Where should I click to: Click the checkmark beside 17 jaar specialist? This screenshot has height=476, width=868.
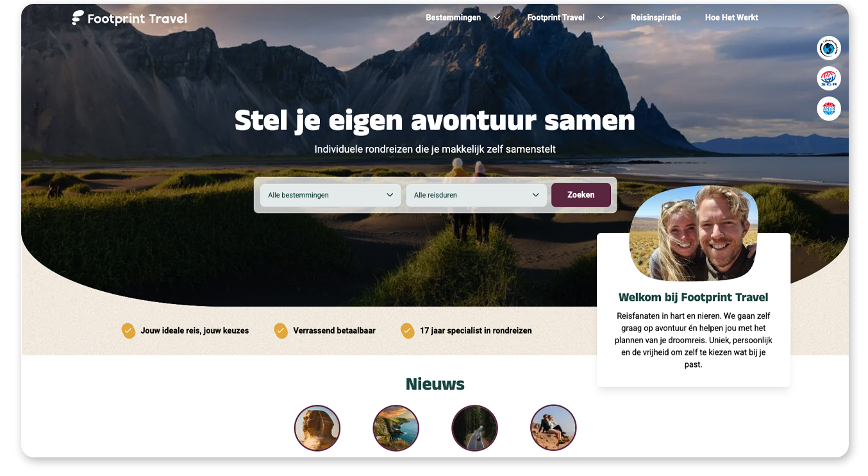click(408, 330)
